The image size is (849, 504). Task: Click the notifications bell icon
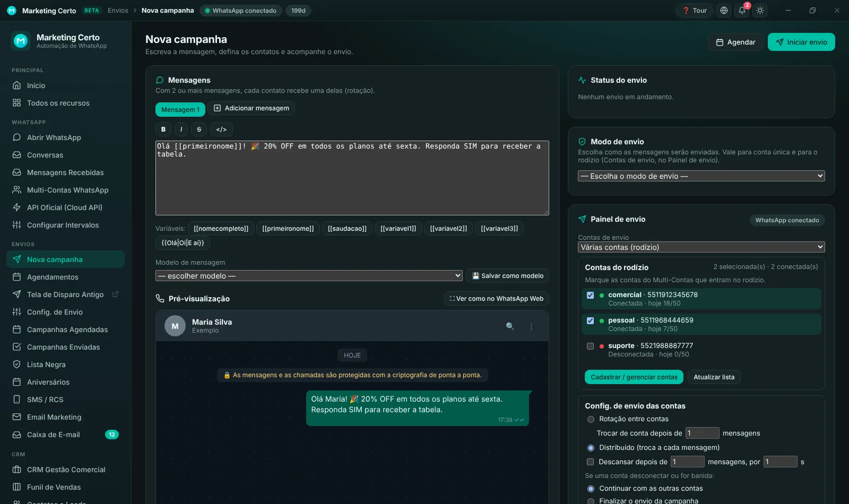point(742,11)
